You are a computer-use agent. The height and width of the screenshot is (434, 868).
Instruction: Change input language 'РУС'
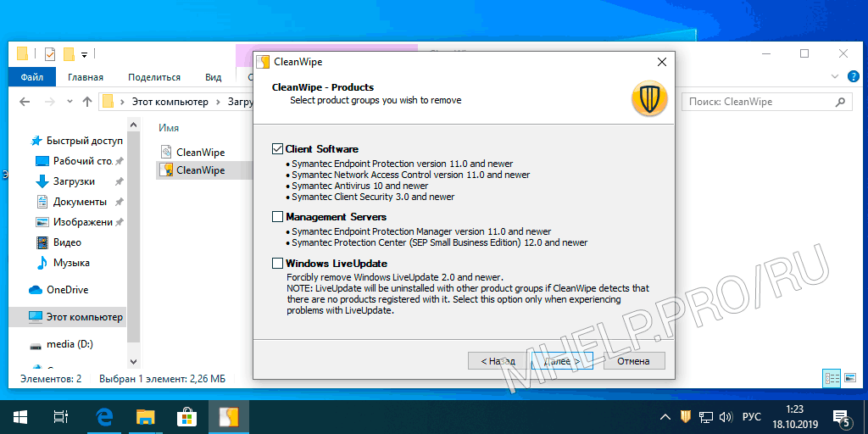751,416
